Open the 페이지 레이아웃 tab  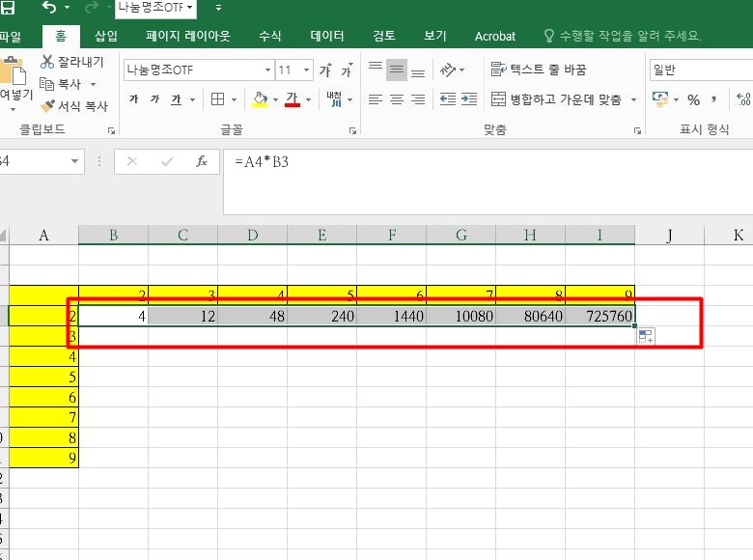point(188,36)
